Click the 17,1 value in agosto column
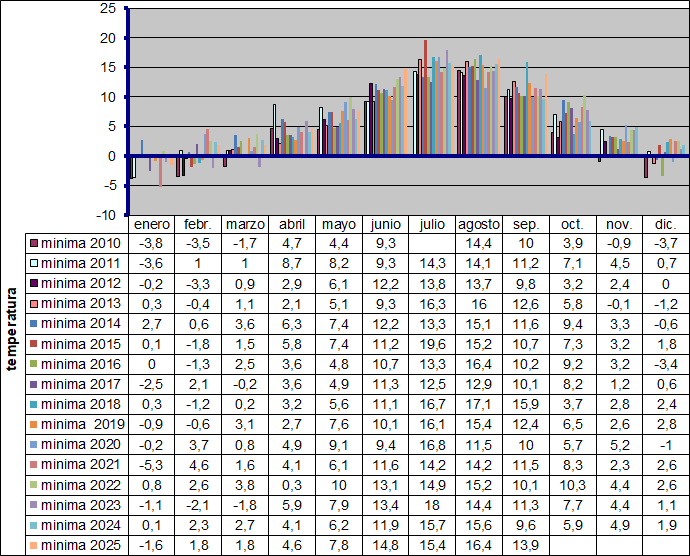690x556 pixels. pos(479,404)
